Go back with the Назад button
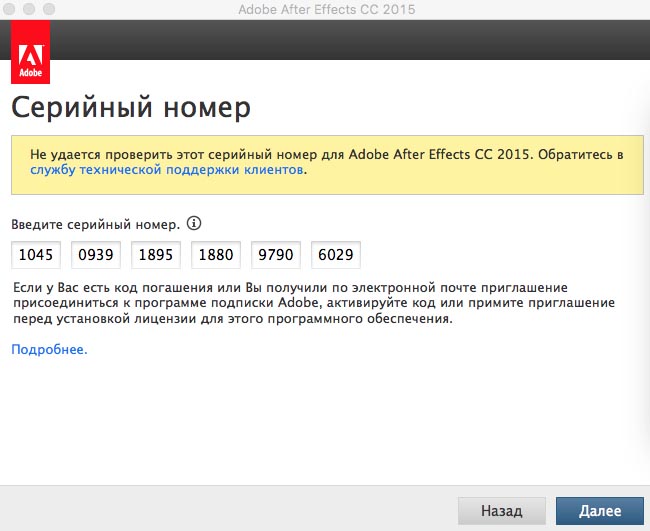Viewport: 650px width, 531px height. tap(502, 511)
